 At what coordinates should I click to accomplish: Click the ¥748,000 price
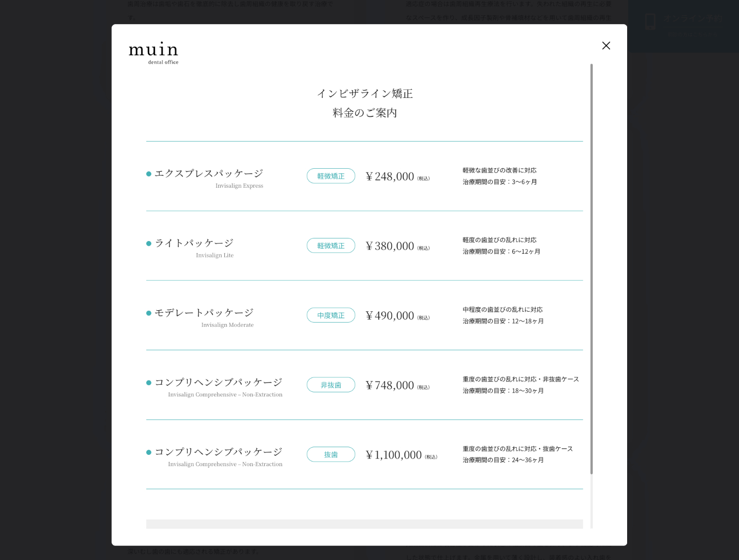(x=390, y=386)
